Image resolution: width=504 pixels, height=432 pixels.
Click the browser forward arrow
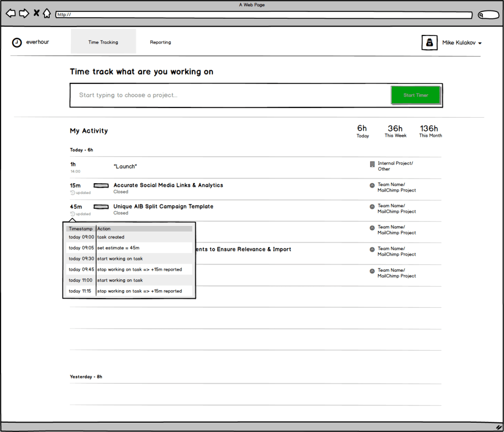[24, 13]
